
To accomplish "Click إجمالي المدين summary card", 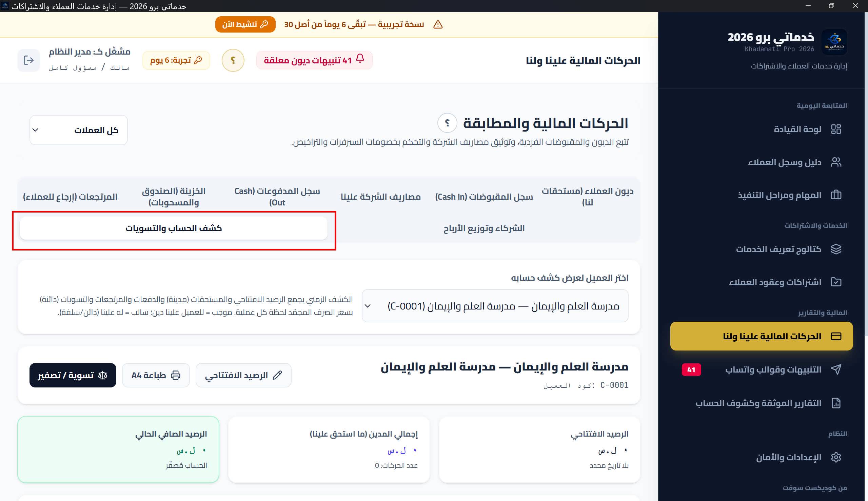I will point(329,449).
